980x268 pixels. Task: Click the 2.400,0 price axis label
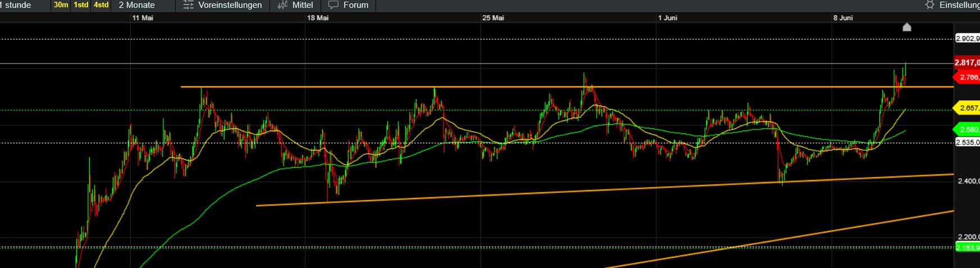coord(969,181)
